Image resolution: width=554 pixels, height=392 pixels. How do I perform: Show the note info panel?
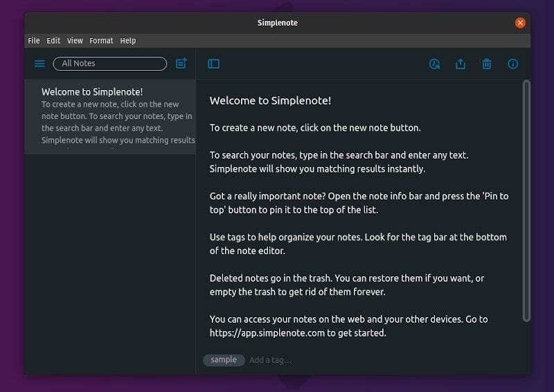(x=513, y=64)
